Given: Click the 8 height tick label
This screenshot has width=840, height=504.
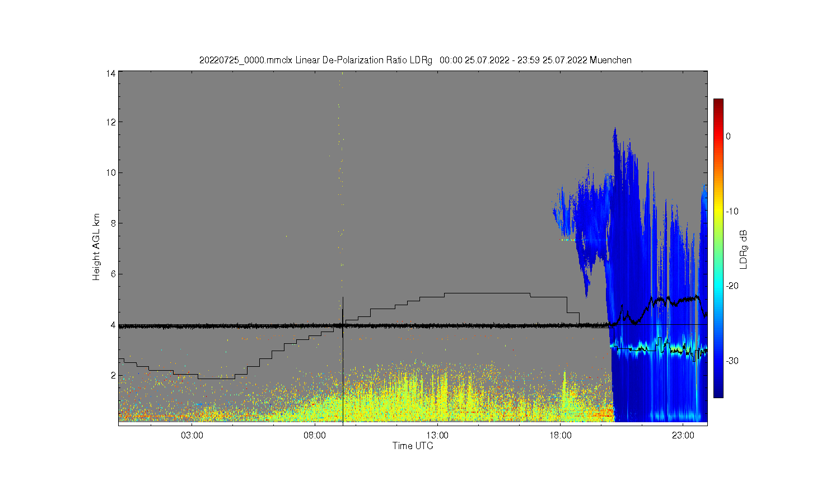Looking at the screenshot, I should click(113, 223).
